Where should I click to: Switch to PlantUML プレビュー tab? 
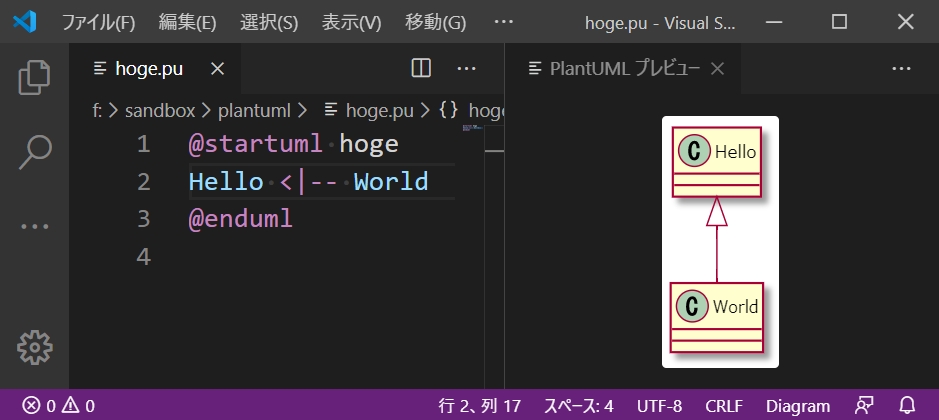click(624, 69)
